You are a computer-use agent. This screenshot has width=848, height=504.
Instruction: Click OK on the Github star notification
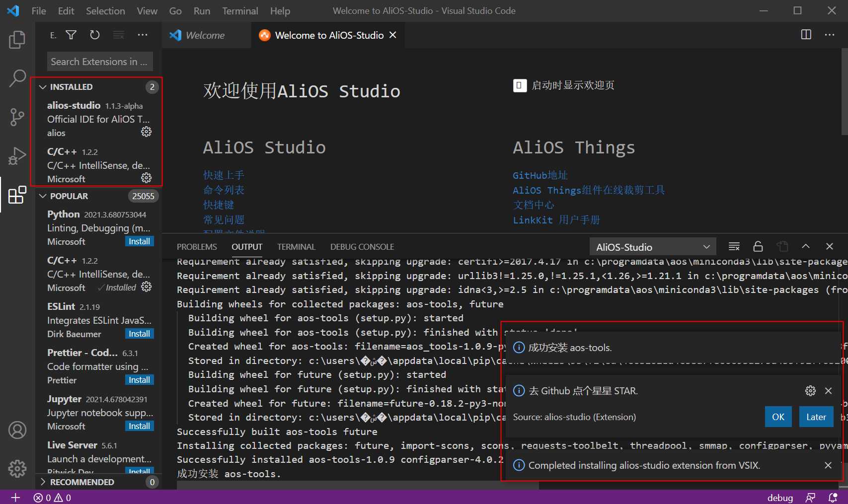tap(778, 417)
